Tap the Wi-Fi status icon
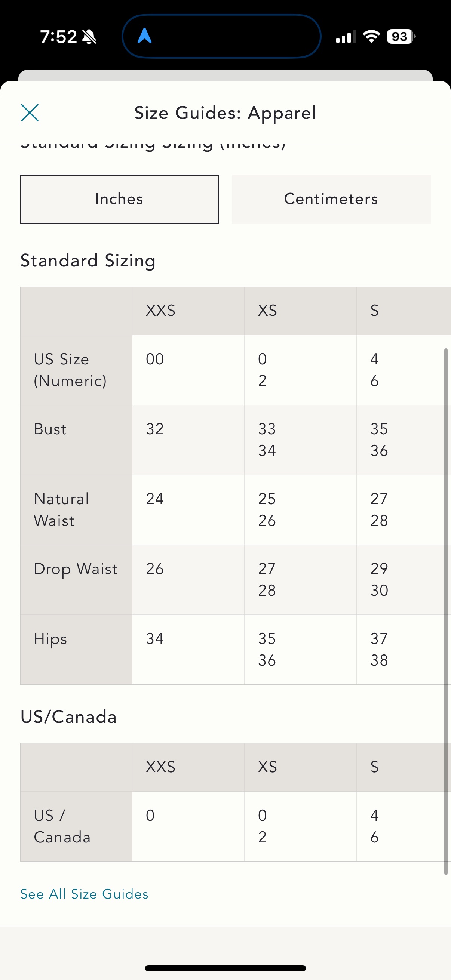 (x=371, y=37)
